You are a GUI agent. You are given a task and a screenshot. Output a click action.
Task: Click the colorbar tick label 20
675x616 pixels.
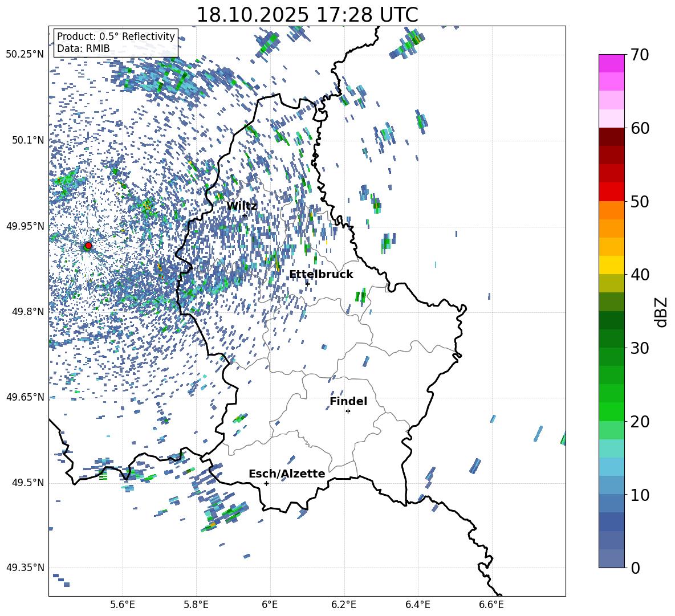[640, 422]
